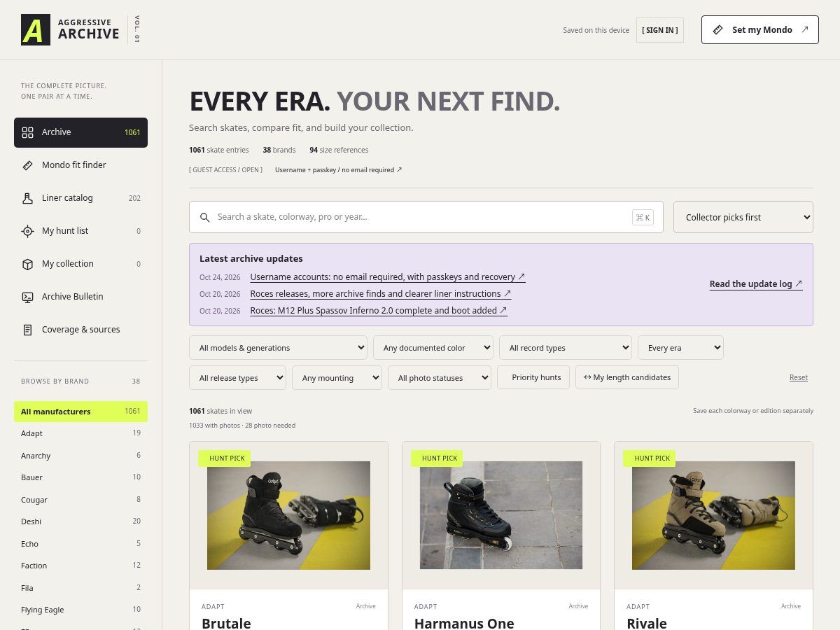Open the Brutale skate photo

click(x=288, y=515)
